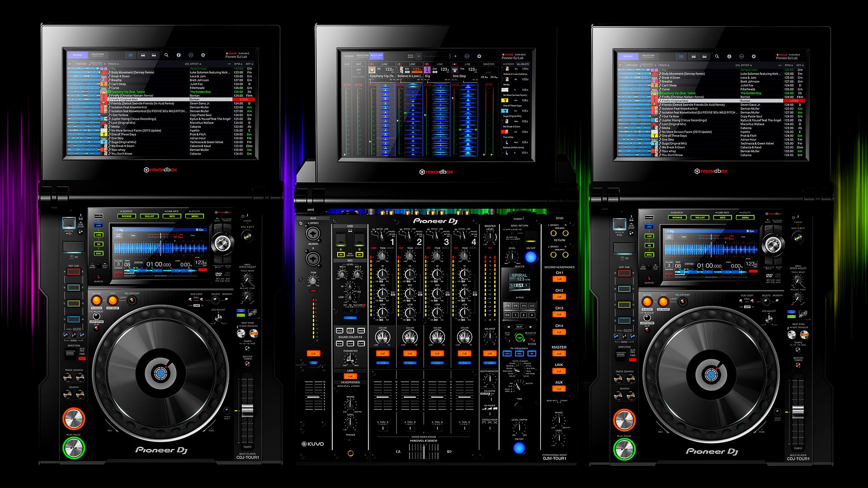Set loop OUT point on left CDJ
This screenshot has width=868, height=488.
113,300
